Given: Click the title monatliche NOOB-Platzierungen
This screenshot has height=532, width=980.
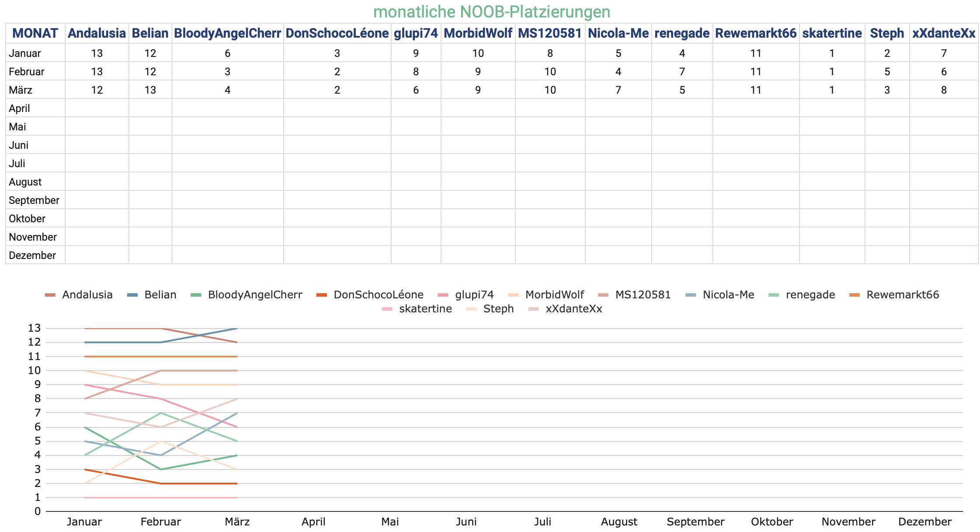Looking at the screenshot, I should 492,12.
